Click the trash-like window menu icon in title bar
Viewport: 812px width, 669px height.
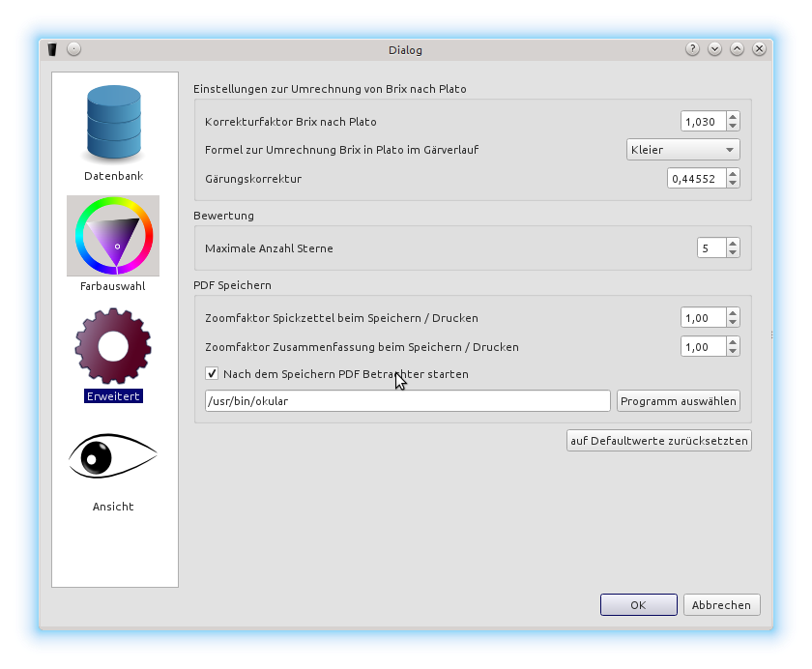coord(52,49)
